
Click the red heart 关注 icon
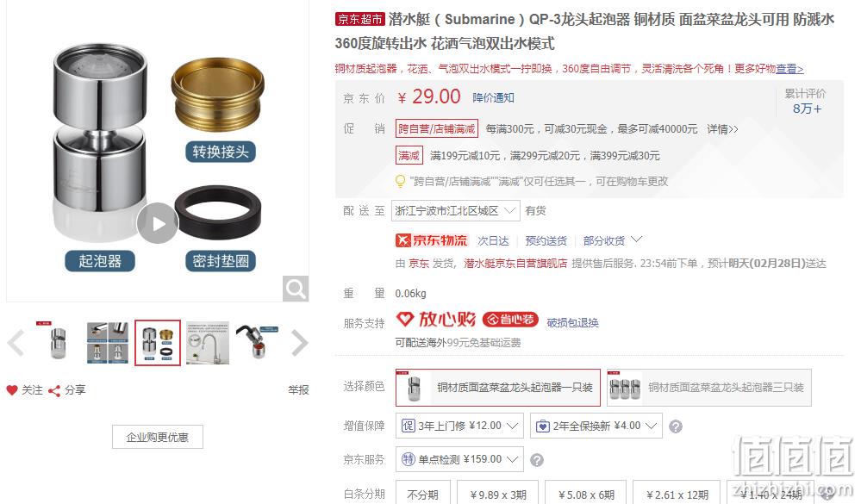12,390
